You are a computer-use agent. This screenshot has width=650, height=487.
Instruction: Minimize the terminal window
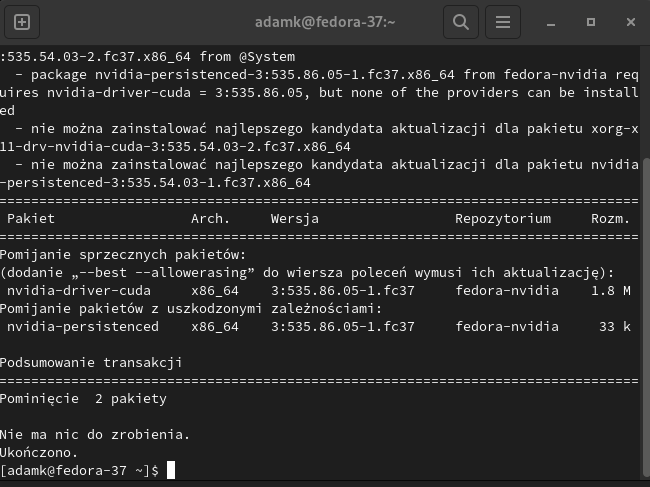(551, 22)
